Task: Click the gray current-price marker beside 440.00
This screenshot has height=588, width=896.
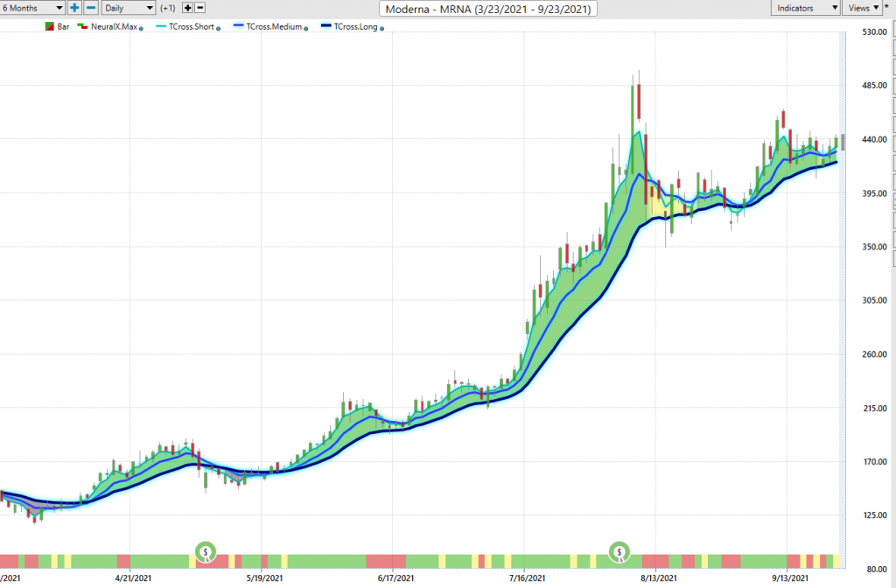Action: [x=843, y=142]
